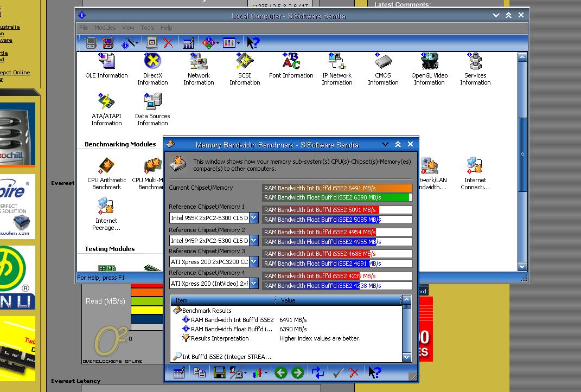This screenshot has height=392, width=581.
Task: Open the File menu
Action: (x=84, y=28)
